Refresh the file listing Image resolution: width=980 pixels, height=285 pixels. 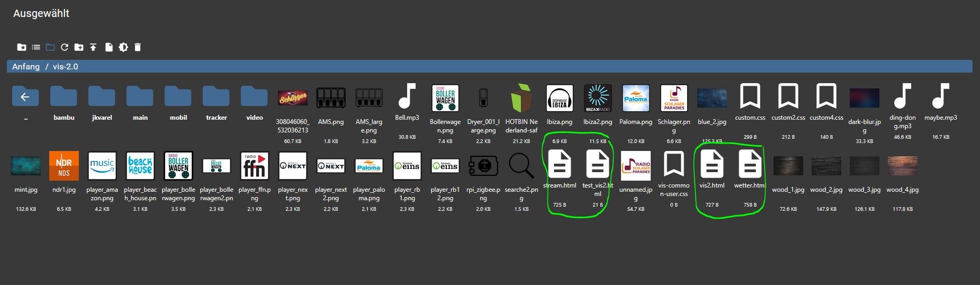[65, 47]
